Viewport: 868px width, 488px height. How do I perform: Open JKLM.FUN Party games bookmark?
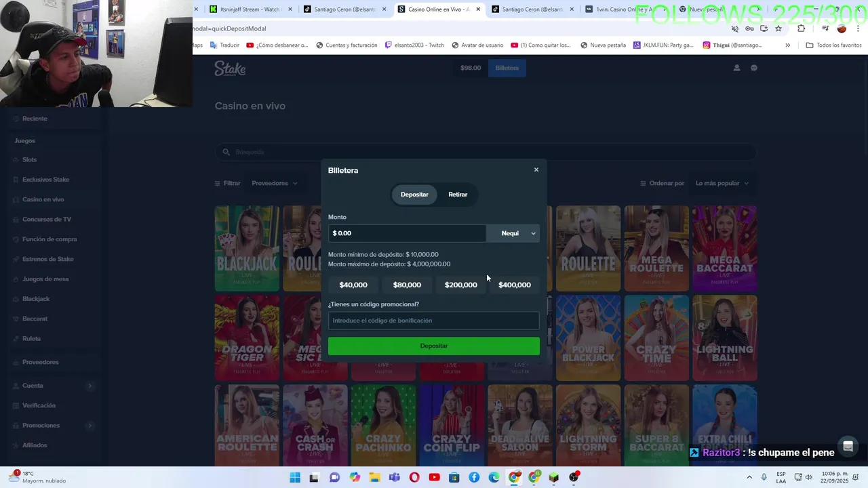coord(663,45)
